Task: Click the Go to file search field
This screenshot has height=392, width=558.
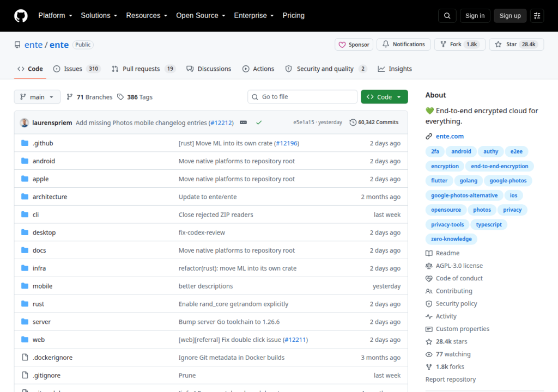Action: [x=302, y=97]
